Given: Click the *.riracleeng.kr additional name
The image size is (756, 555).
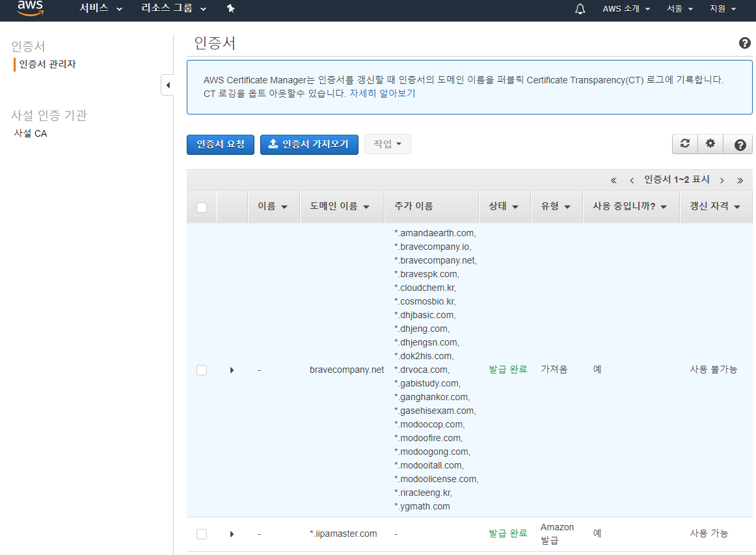Looking at the screenshot, I should click(423, 493).
